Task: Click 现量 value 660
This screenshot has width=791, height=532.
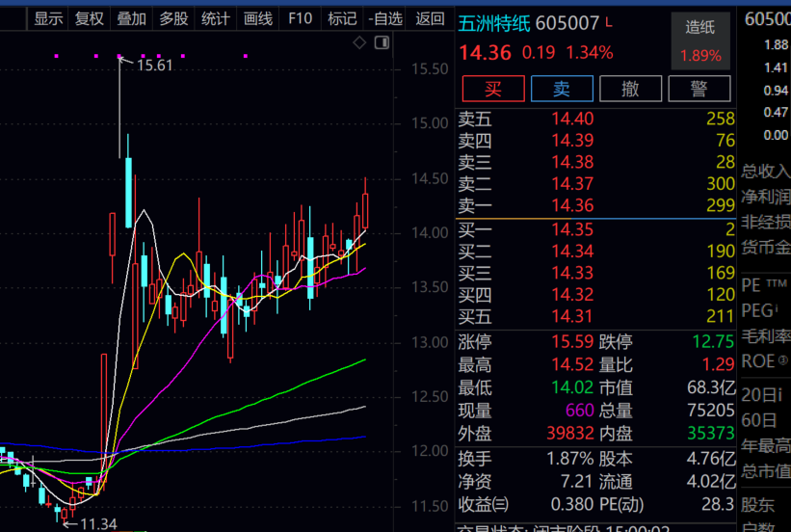Action: point(580,411)
